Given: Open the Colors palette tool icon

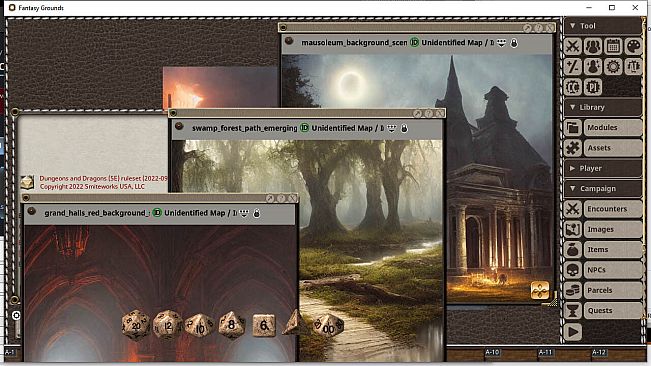Looking at the screenshot, I should coord(633,46).
